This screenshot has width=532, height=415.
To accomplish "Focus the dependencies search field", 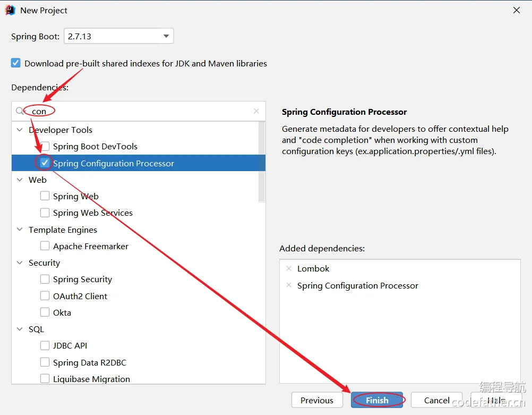I will click(139, 111).
